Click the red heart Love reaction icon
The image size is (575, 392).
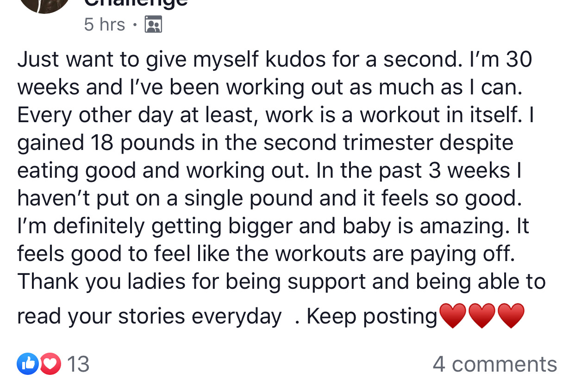(x=50, y=364)
